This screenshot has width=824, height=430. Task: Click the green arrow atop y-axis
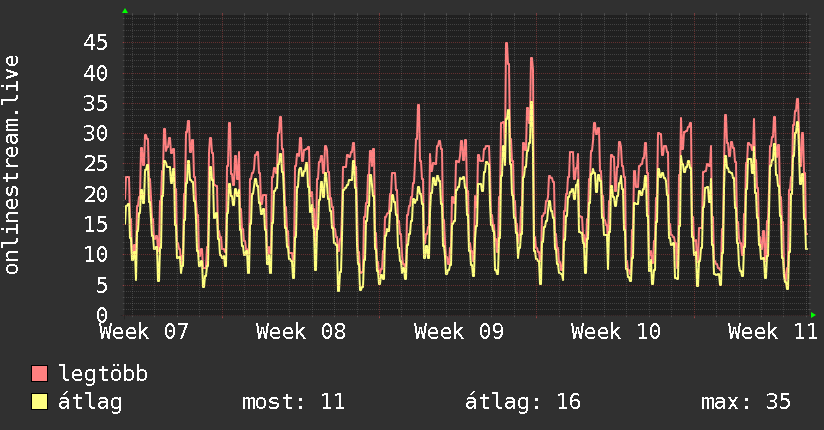125,11
